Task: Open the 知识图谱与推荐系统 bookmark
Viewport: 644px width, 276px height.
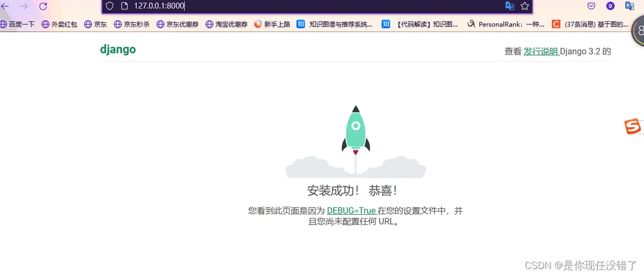Action: click(x=335, y=24)
